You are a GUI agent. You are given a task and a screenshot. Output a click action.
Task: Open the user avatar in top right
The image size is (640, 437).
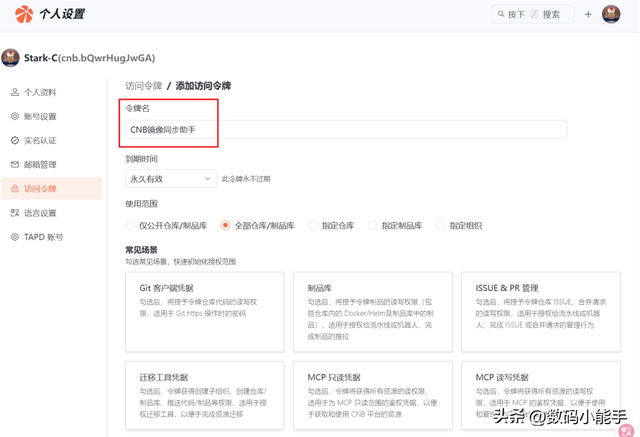pos(611,14)
